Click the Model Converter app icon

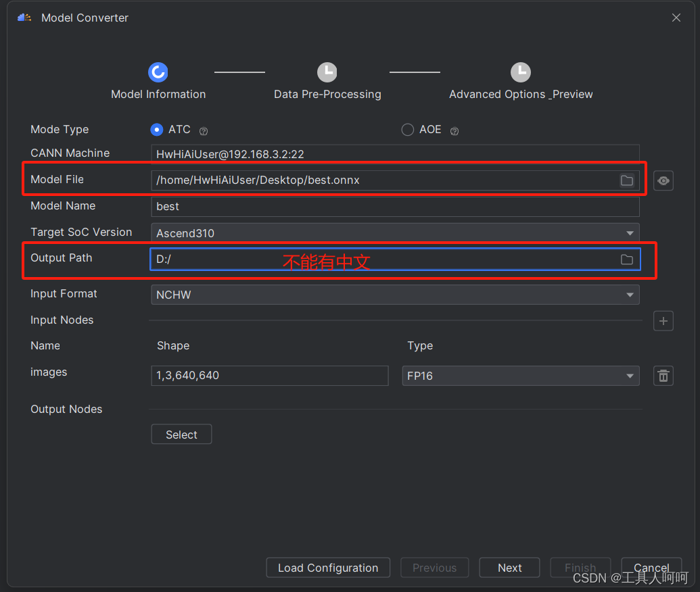click(x=24, y=18)
